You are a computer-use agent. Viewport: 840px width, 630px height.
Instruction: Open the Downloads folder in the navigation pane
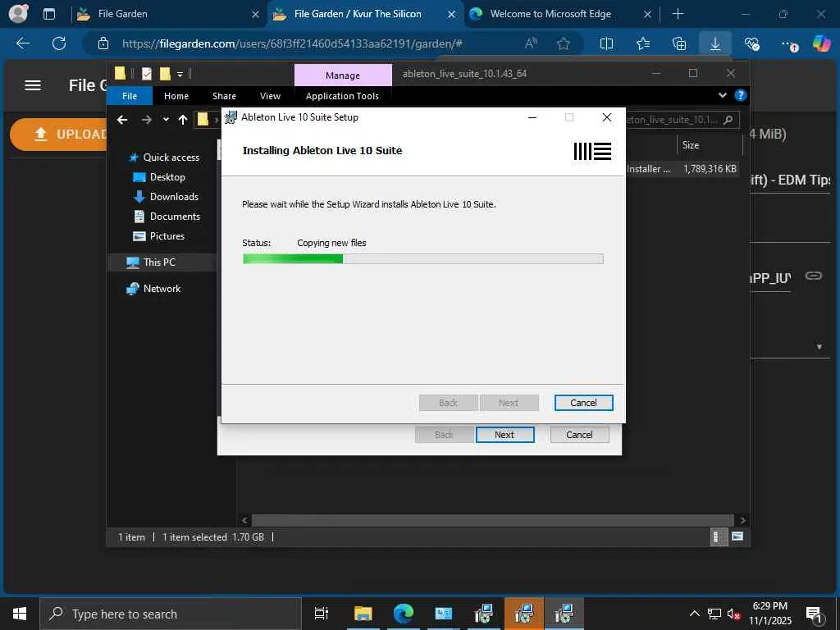click(174, 197)
